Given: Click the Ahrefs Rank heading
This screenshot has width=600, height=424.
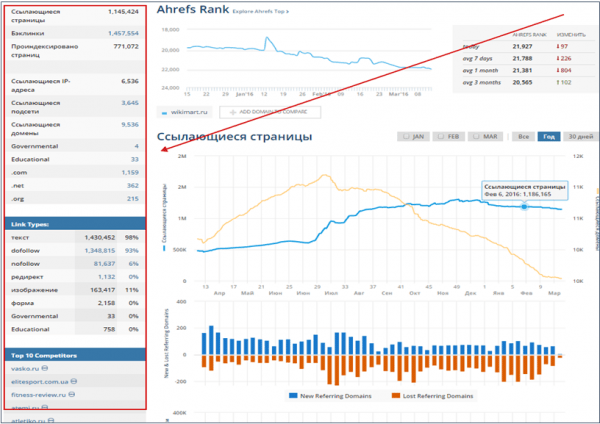Looking at the screenshot, I should coord(193,10).
